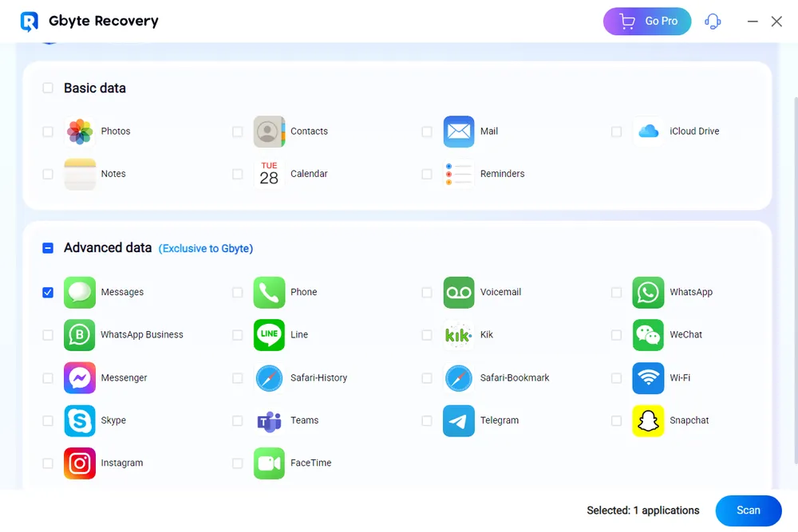Enable the Safari-History checkbox
This screenshot has width=798, height=532.
(238, 378)
